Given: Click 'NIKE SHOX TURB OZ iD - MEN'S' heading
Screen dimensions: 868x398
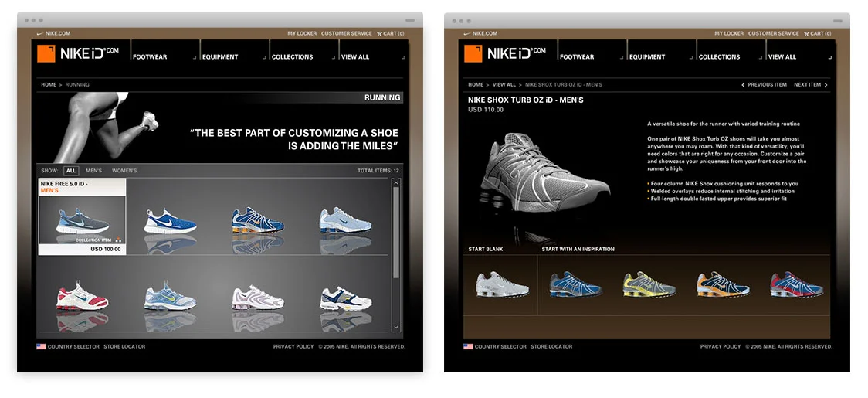Looking at the screenshot, I should [525, 100].
